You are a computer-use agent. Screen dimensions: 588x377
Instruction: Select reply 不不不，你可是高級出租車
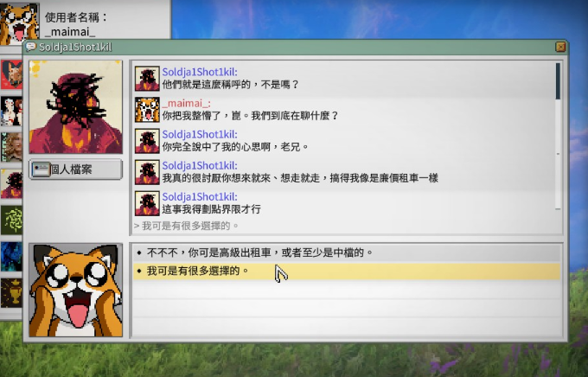[347, 252]
